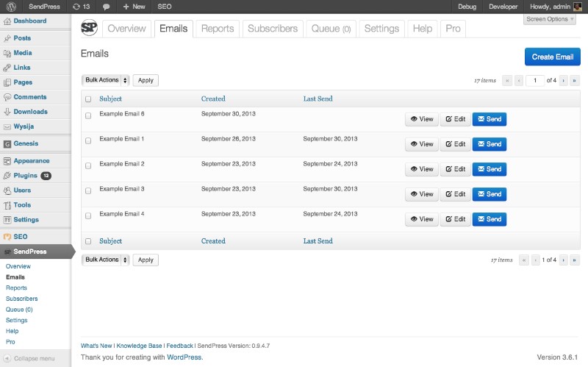Open the top Bulk Actions dropdown

[x=105, y=80]
